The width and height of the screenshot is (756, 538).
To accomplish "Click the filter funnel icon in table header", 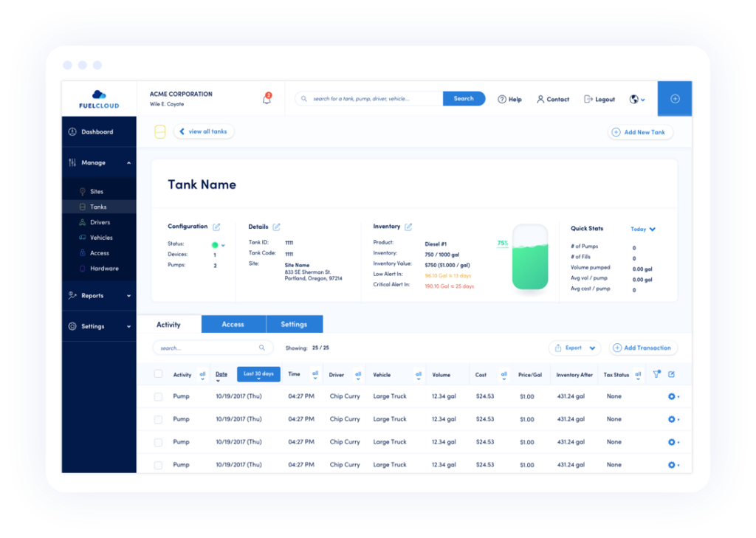I will pyautogui.click(x=656, y=375).
